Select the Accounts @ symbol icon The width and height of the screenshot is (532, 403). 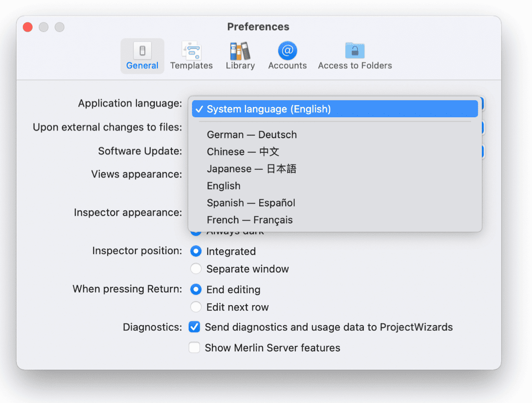[x=287, y=51]
